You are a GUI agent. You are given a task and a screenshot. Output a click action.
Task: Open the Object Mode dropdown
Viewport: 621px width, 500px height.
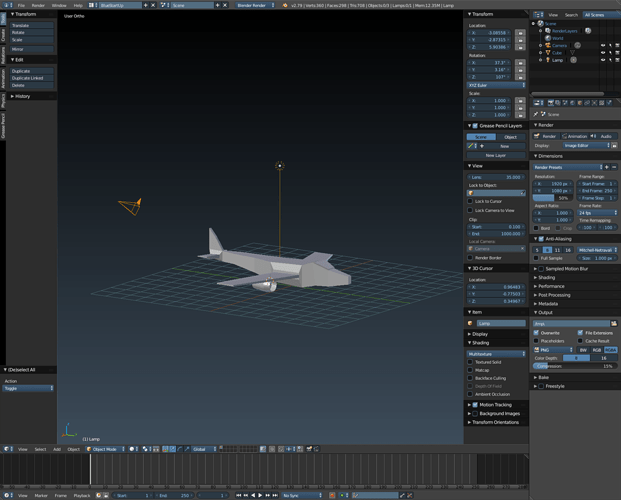click(x=105, y=449)
